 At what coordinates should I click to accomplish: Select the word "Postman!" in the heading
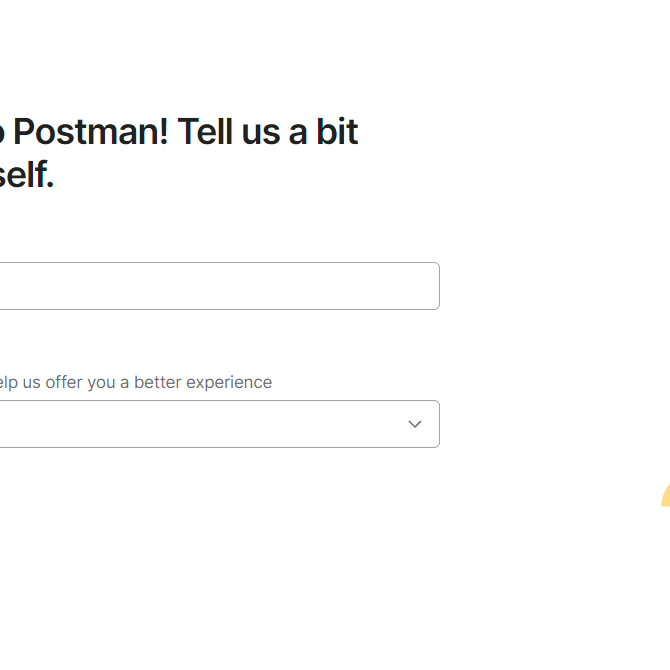point(91,132)
